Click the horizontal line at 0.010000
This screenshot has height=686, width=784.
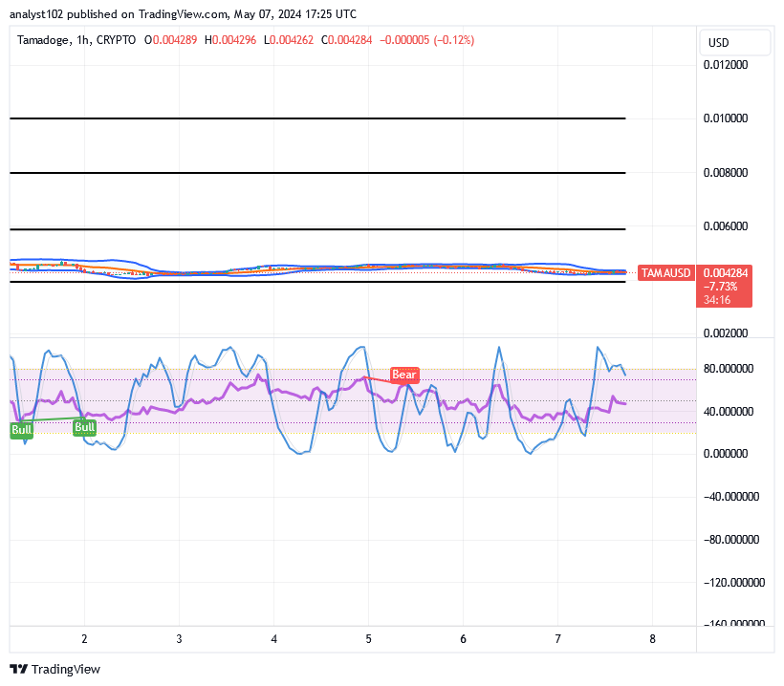point(317,118)
